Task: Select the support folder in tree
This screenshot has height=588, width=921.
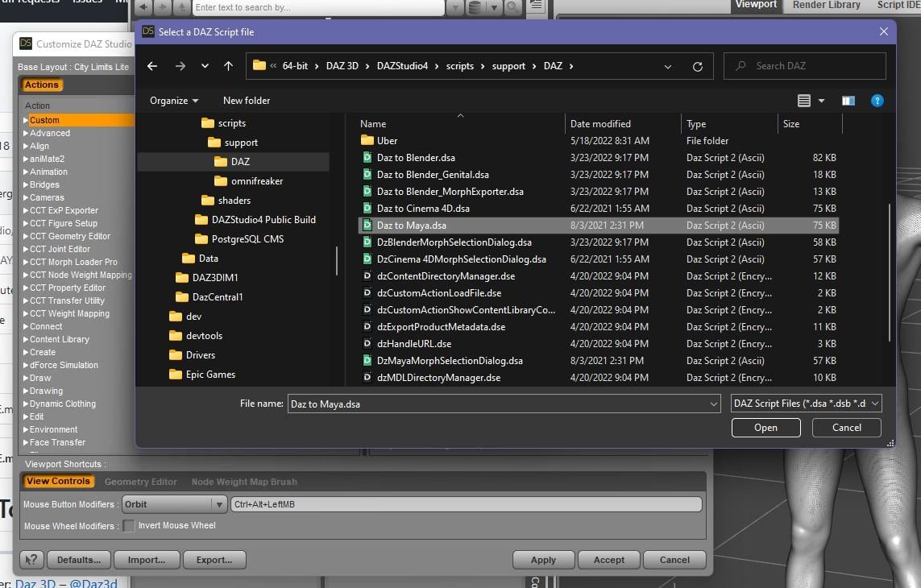Action: pyautogui.click(x=233, y=142)
